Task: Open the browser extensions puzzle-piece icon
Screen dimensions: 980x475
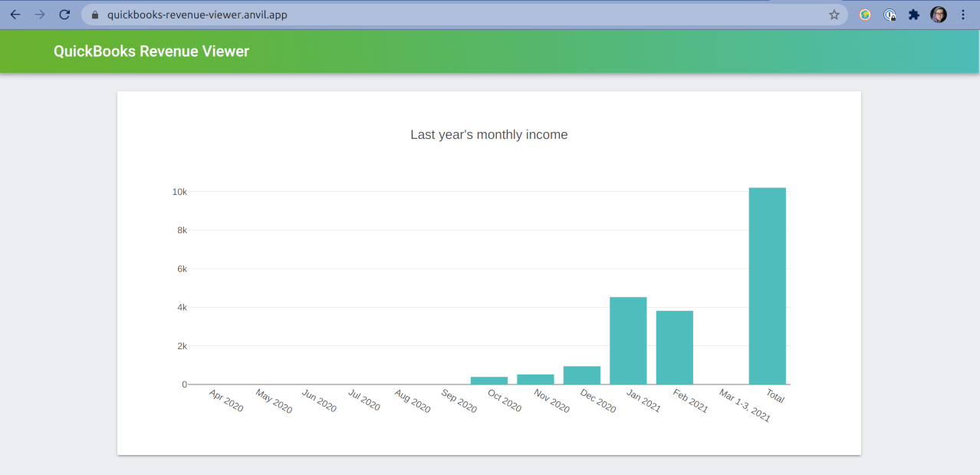Action: (x=913, y=13)
